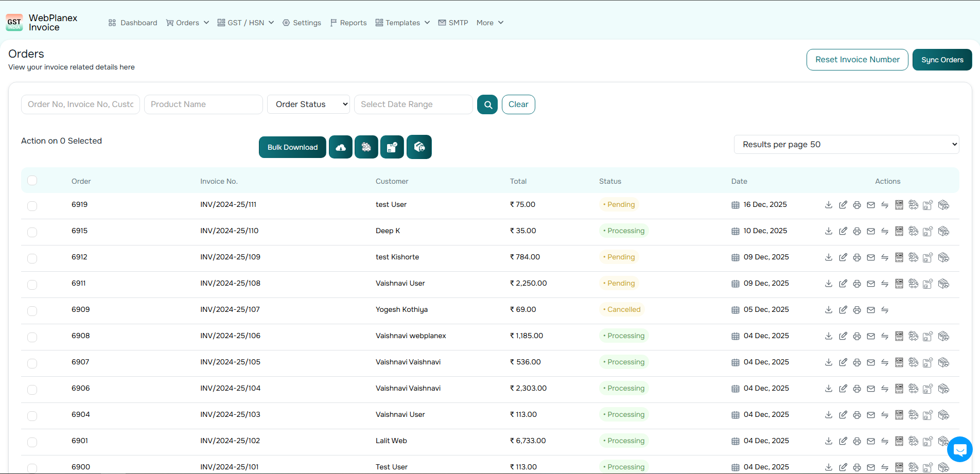Open the SMTP menu item
This screenshot has height=474, width=980.
(453, 23)
